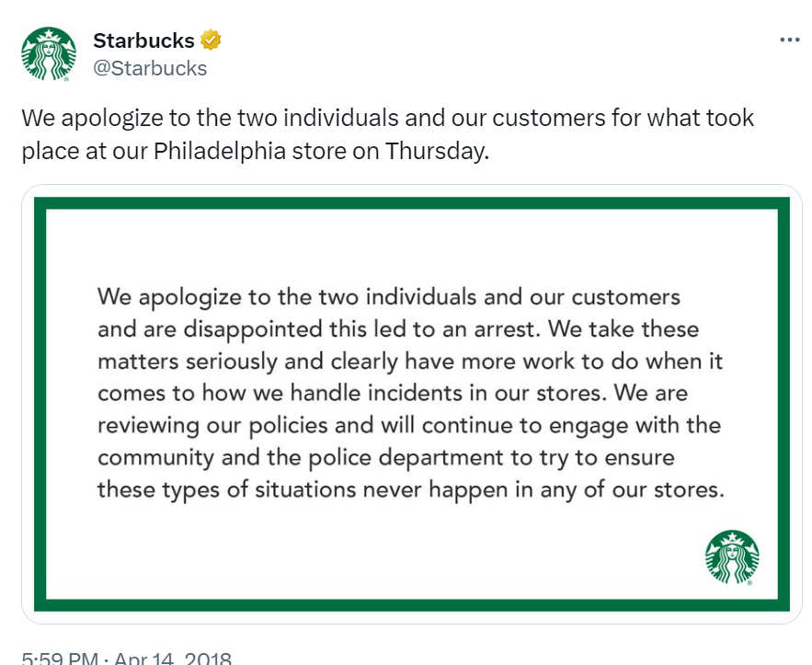Click image line "comes to how we handle incidents"
This screenshot has height=665, width=812.
coord(393,394)
